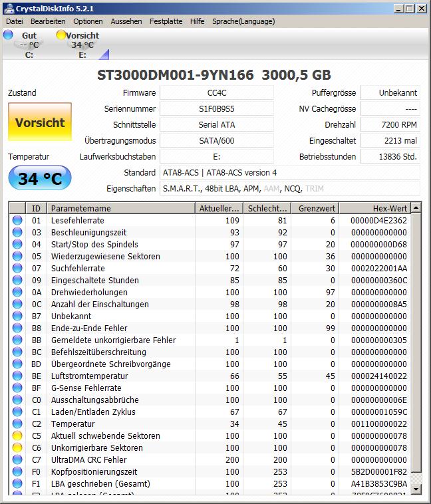The width and height of the screenshot is (431, 504).
Task: Select drive E: with Vorsicht status
Action: tap(82, 45)
